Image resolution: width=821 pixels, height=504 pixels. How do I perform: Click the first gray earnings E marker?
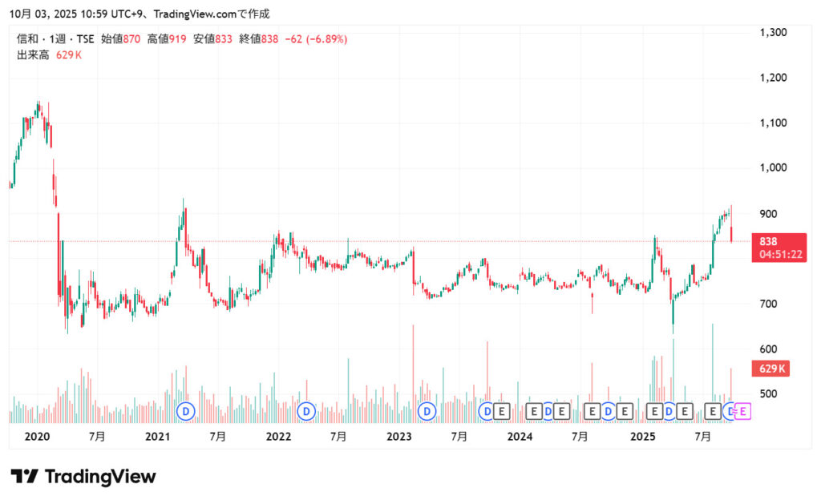point(502,411)
